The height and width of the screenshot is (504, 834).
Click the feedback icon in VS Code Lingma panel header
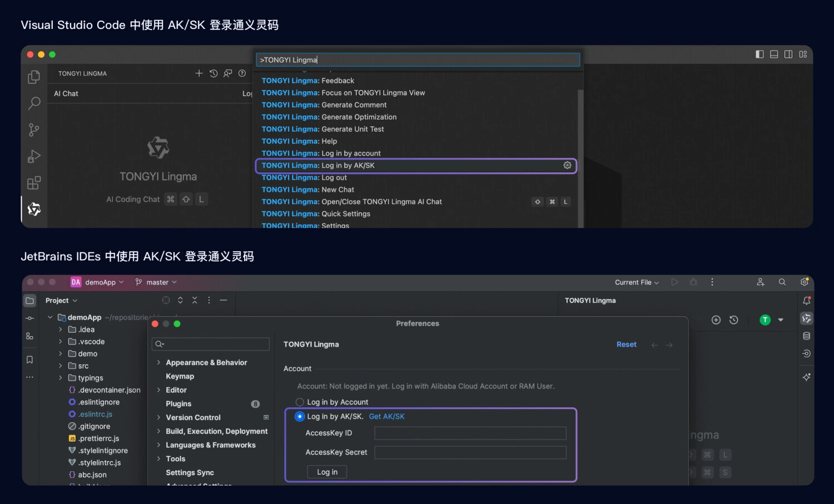[x=228, y=73]
